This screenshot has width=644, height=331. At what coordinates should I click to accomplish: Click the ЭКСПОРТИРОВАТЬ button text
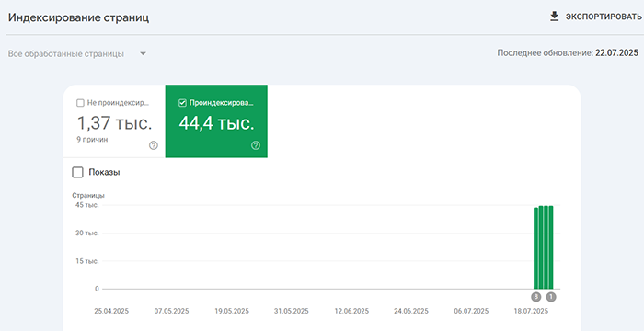[x=604, y=17]
